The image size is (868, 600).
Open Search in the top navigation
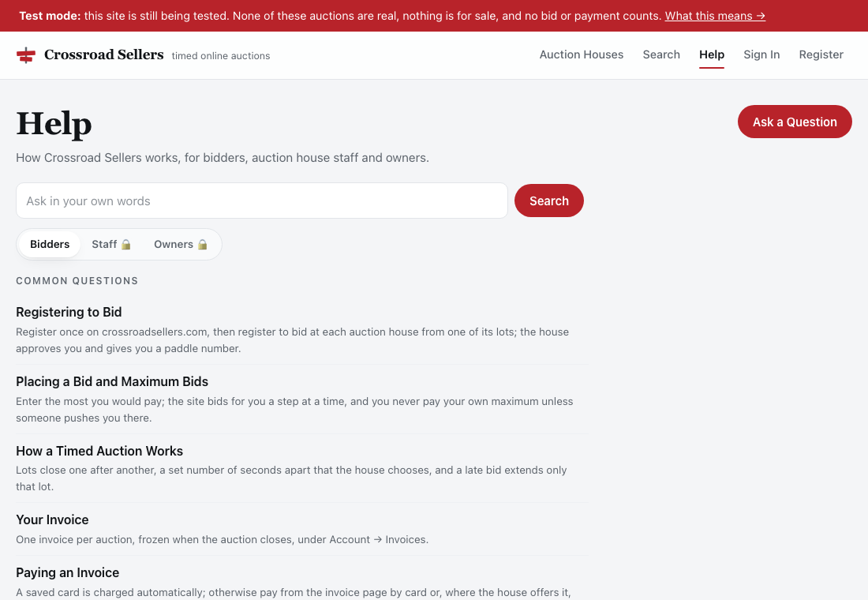[x=661, y=54]
